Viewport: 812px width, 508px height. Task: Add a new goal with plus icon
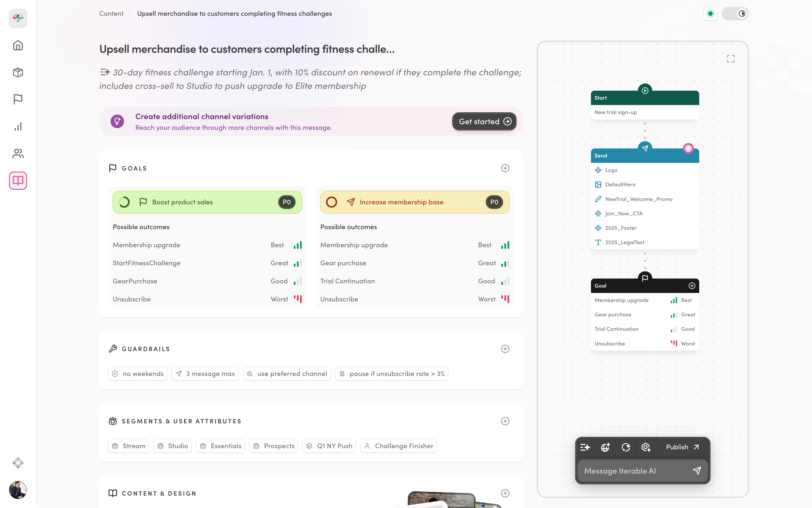[x=505, y=168]
